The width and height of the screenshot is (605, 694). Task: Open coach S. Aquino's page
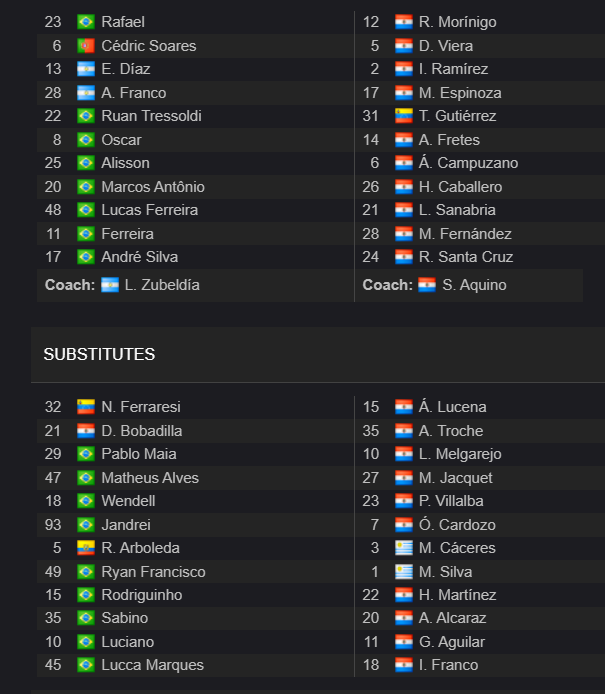pos(474,285)
